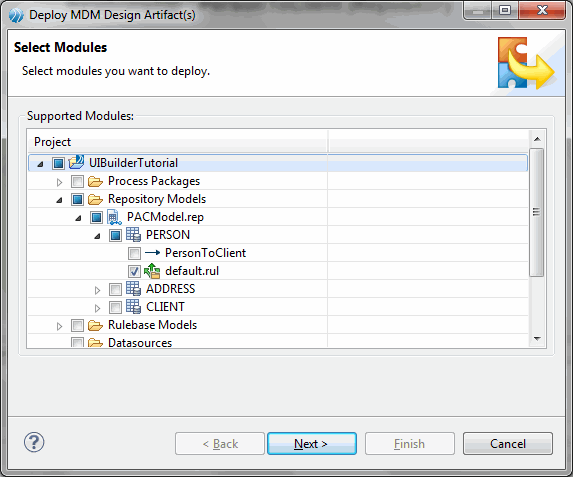Expand the Process Packages node
This screenshot has width=573, height=477.
click(59, 182)
